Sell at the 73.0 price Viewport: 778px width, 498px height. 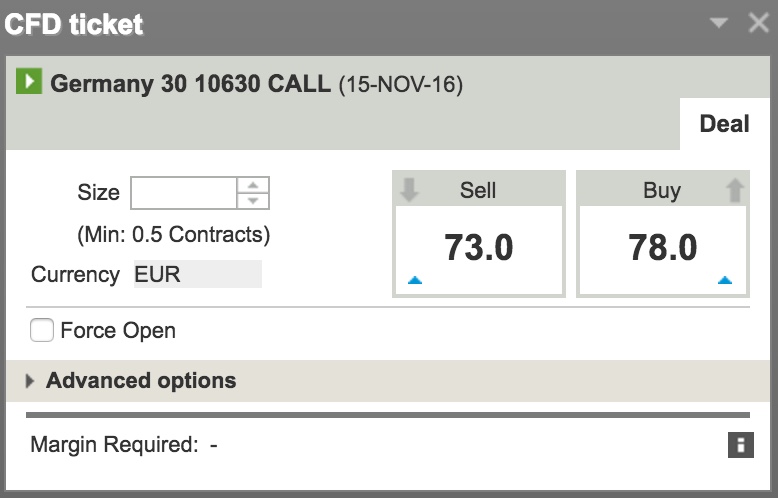click(478, 248)
